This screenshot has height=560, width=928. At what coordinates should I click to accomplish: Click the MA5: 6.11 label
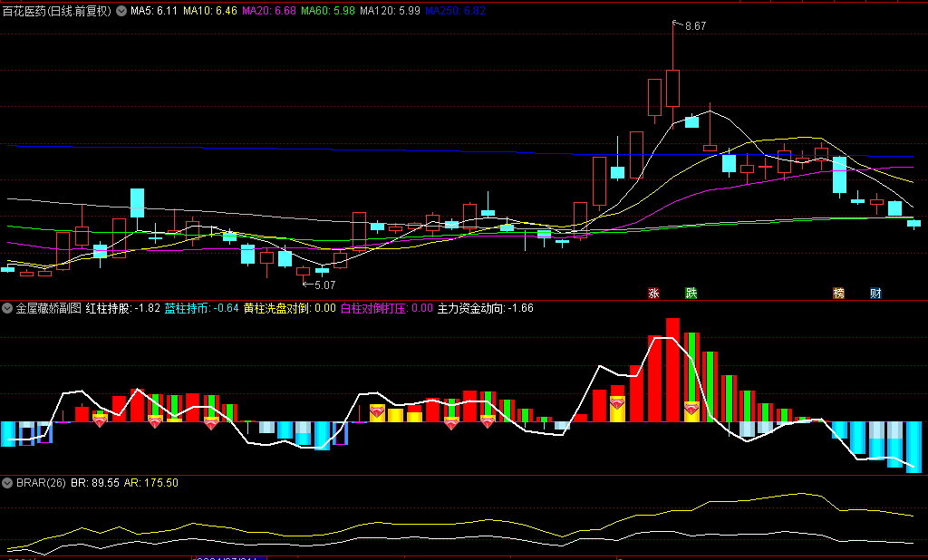pos(154,11)
